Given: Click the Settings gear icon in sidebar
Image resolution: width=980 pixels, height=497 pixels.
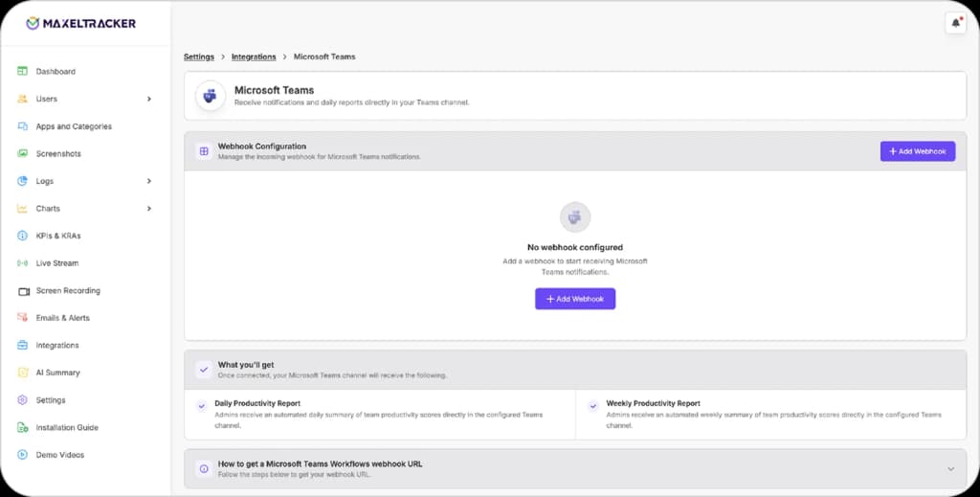Looking at the screenshot, I should coord(23,400).
